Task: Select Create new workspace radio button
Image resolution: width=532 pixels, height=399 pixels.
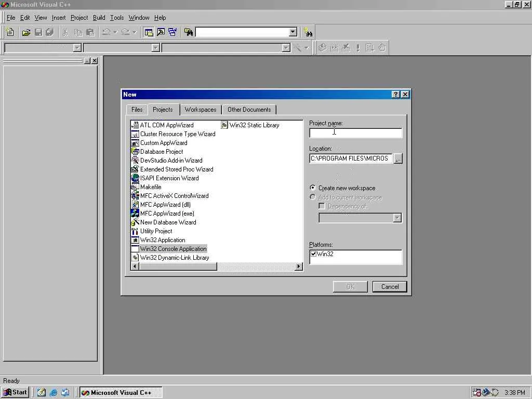Action: pos(312,188)
